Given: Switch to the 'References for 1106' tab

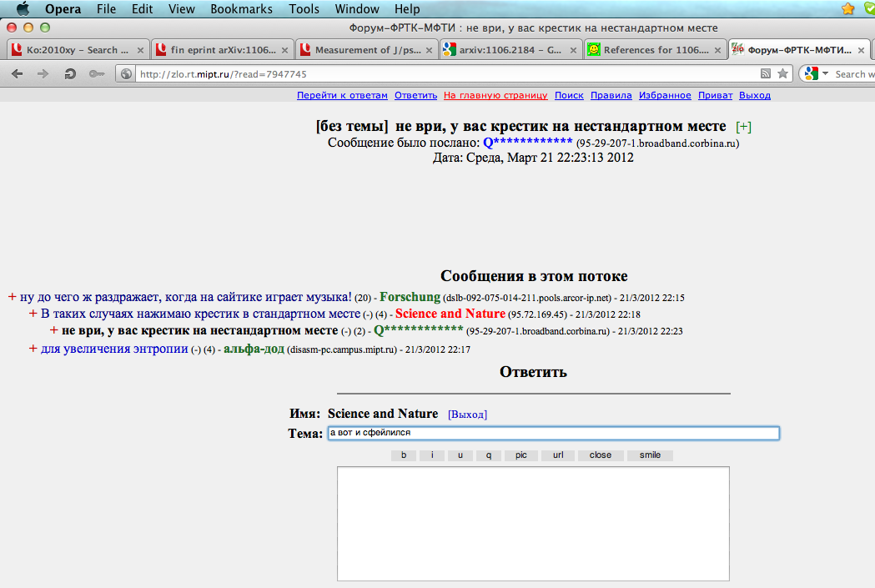Looking at the screenshot, I should (647, 50).
